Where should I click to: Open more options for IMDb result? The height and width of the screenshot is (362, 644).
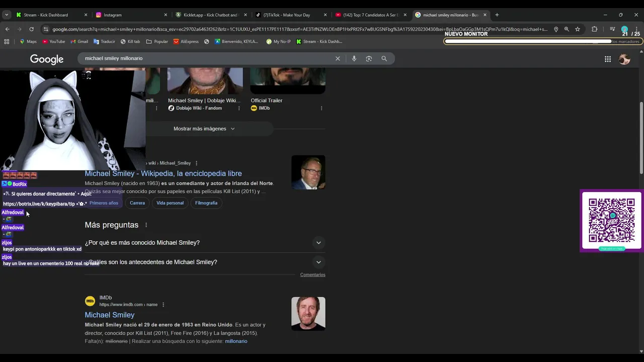pos(163,305)
